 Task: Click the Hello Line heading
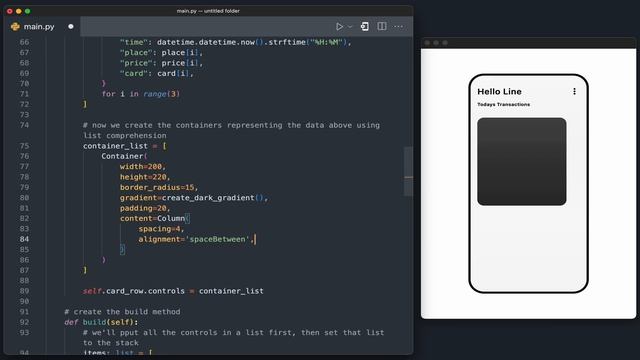(499, 91)
